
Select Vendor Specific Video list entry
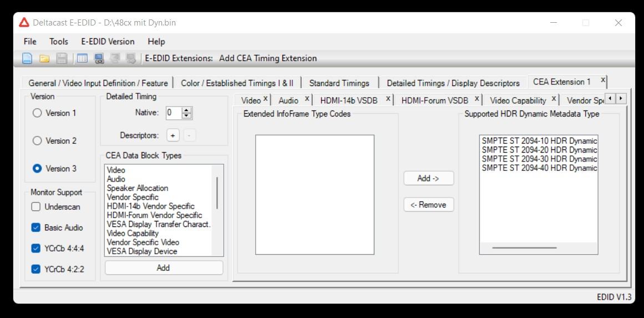(x=143, y=243)
